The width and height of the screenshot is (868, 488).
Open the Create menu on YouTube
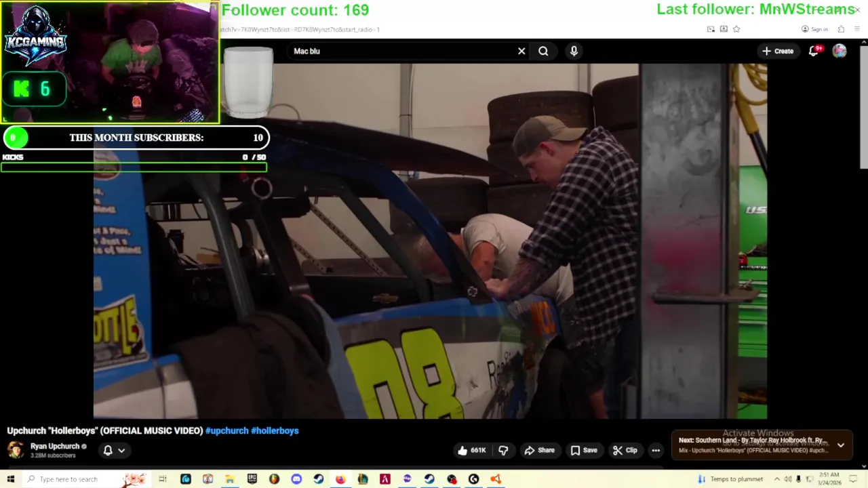[x=777, y=51]
